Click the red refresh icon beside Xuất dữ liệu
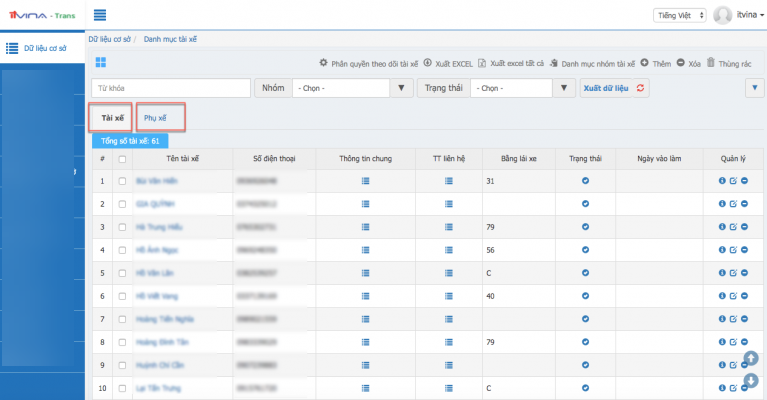The width and height of the screenshot is (767, 400). (x=640, y=88)
